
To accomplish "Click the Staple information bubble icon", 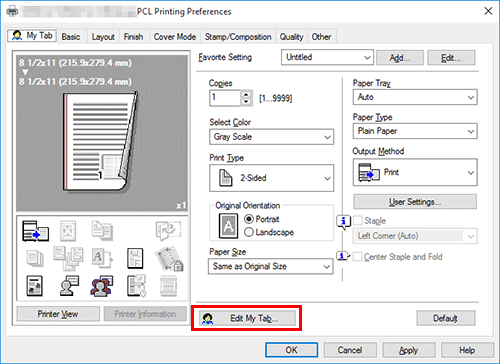I will tap(343, 221).
